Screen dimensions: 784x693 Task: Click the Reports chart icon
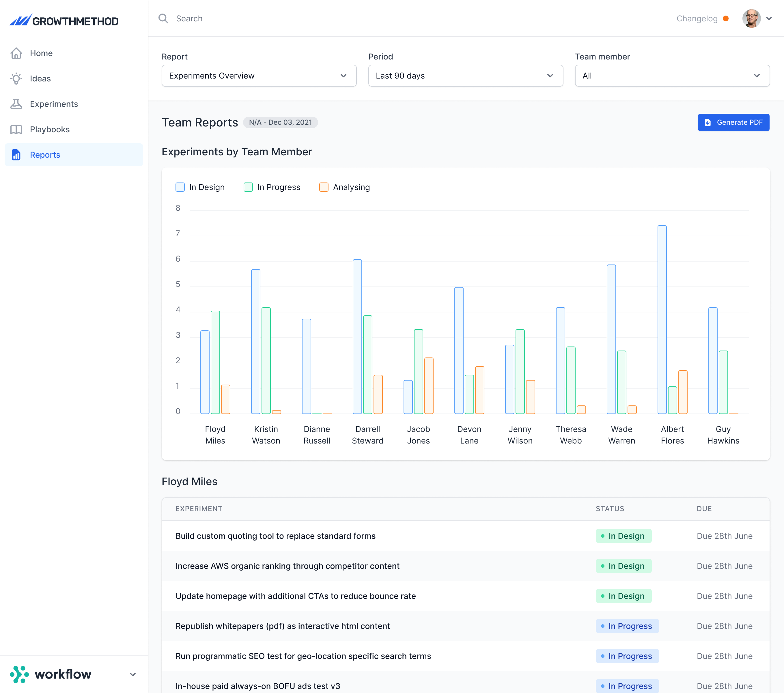pyautogui.click(x=16, y=155)
